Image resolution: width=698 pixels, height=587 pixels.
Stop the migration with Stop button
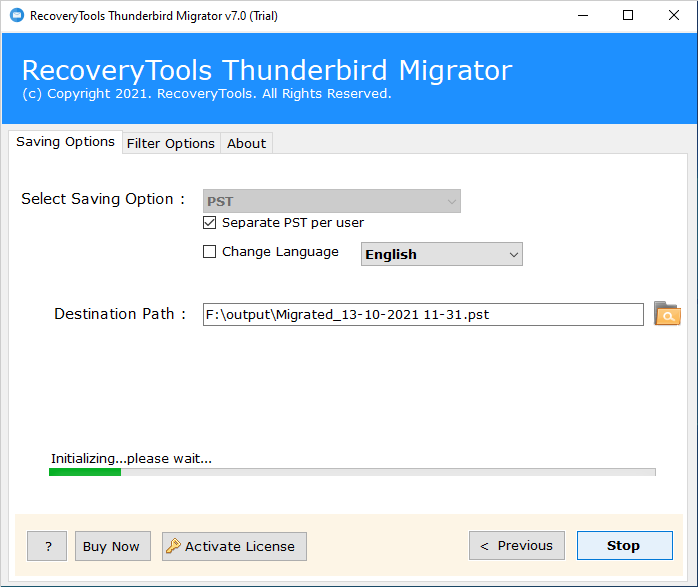[625, 546]
